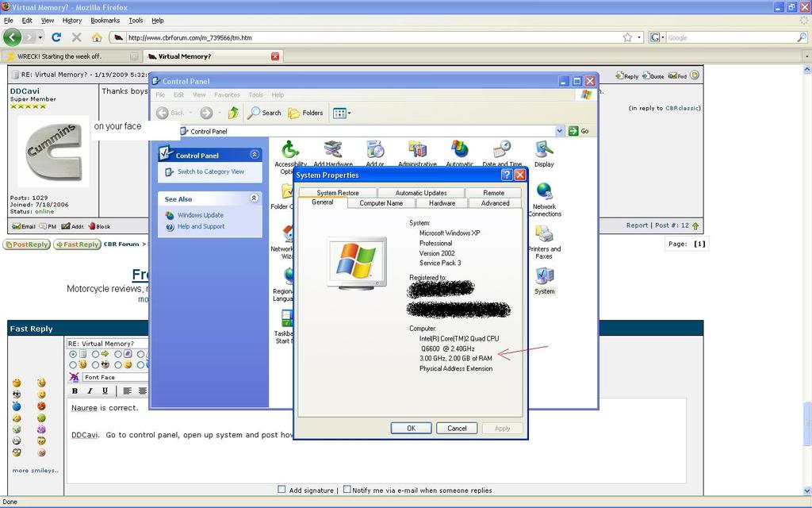812x508 pixels.
Task: Click the PostReply button
Action: (x=26, y=244)
